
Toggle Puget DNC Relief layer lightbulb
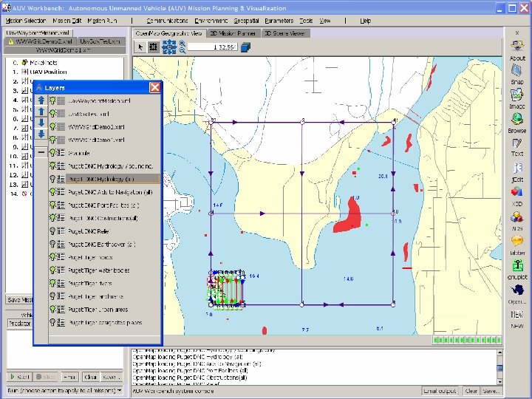(x=54, y=231)
